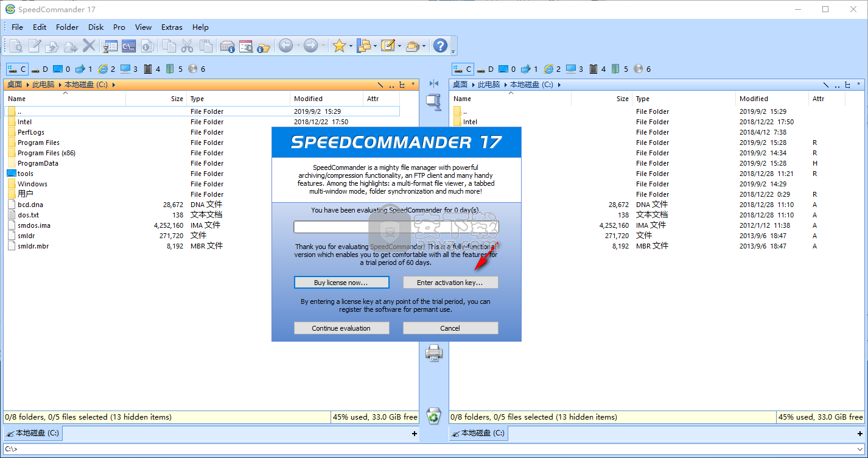This screenshot has height=458, width=868.
Task: Open dropdown arrow next to back button
Action: 298,46
